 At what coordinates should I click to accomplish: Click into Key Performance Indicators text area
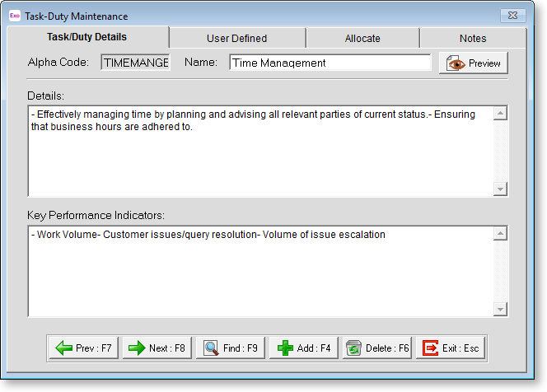pos(259,270)
